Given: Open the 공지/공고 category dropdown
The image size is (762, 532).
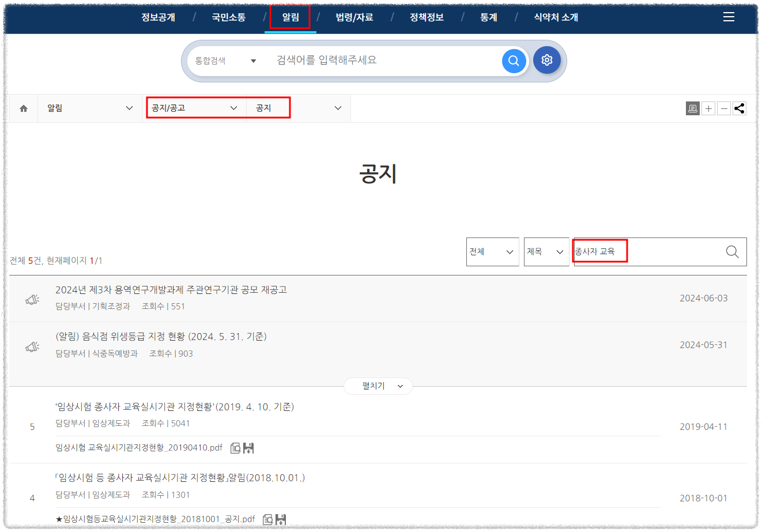Looking at the screenshot, I should pyautogui.click(x=195, y=108).
